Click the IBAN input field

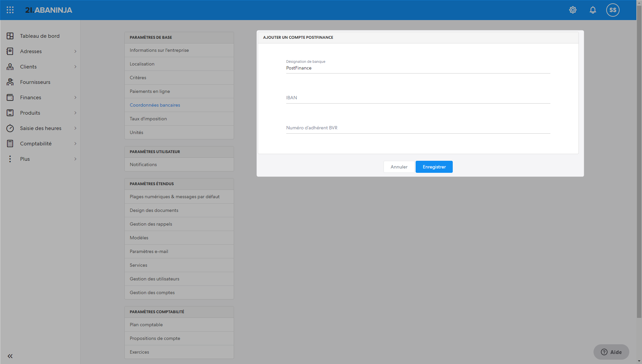[418, 98]
